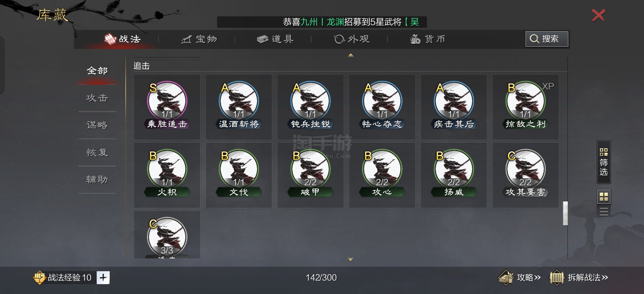Select the 温酒斩将 skill icon
Viewport: 644px width, 294px height.
click(239, 101)
